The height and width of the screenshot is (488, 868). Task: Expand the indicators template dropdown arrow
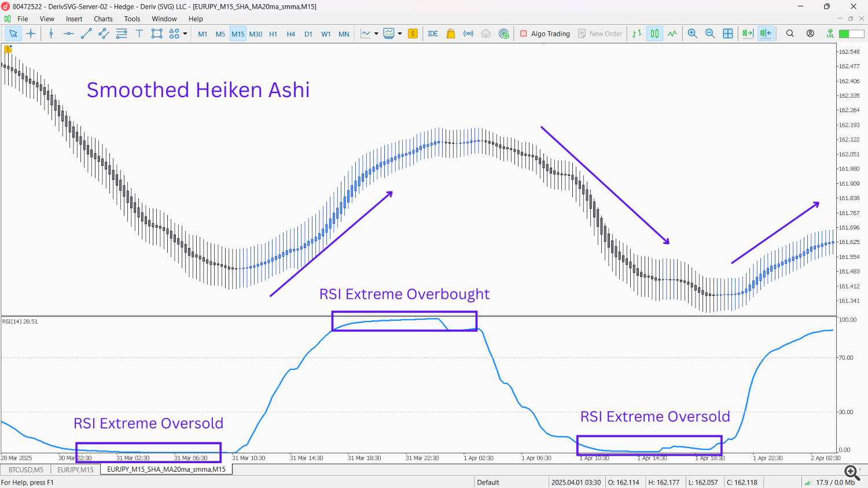click(400, 34)
